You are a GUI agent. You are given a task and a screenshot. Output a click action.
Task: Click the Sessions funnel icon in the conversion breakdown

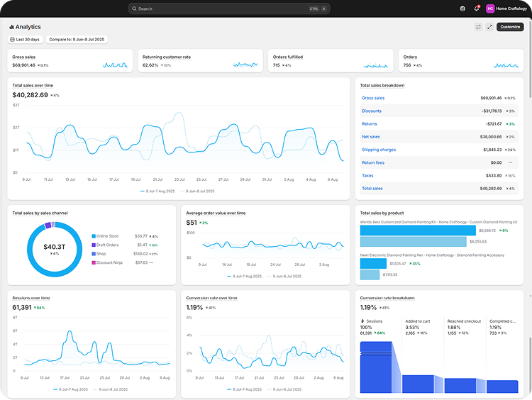362,321
